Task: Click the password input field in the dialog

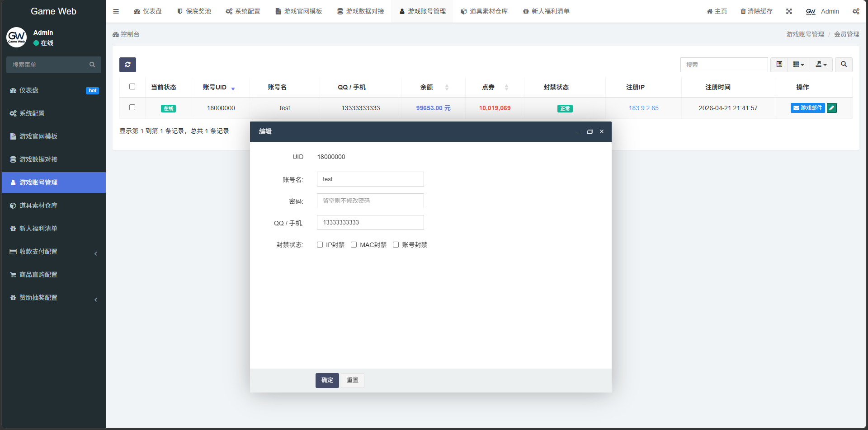Action: pyautogui.click(x=370, y=201)
